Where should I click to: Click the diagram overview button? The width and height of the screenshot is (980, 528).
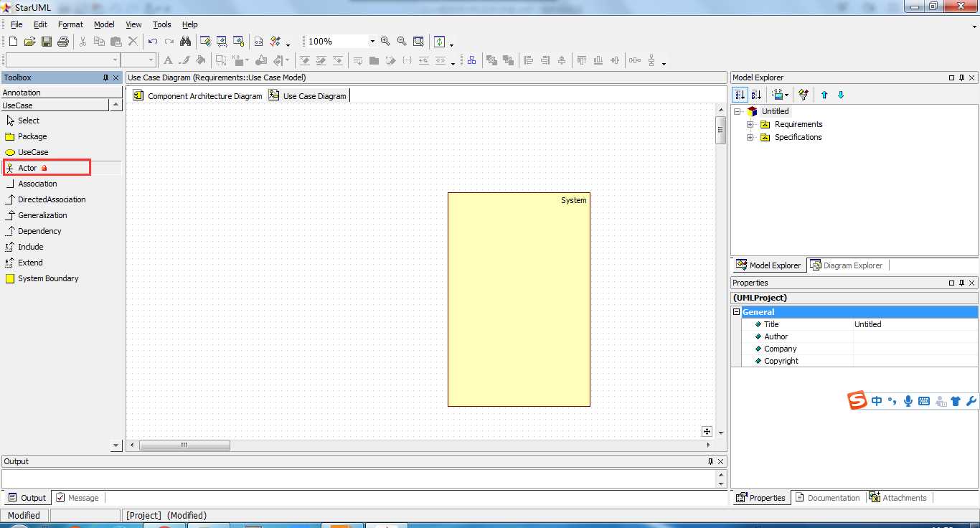click(x=707, y=431)
